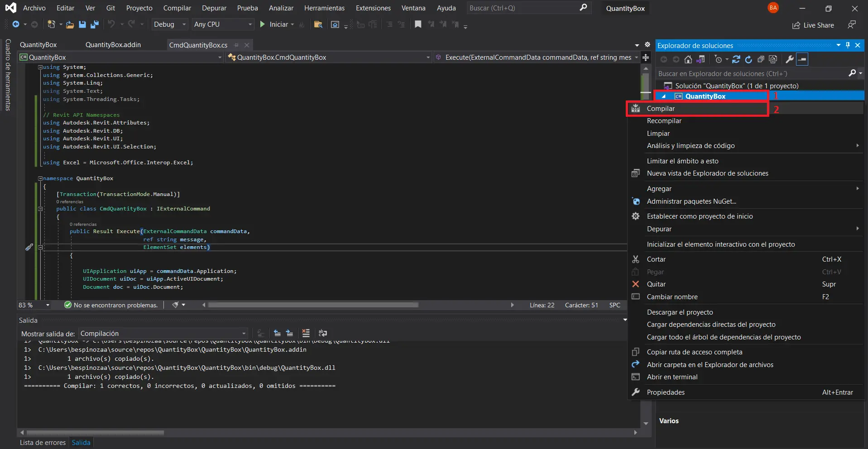Start debugging with the green Iniciar arrow
The width and height of the screenshot is (868, 449).
click(263, 24)
